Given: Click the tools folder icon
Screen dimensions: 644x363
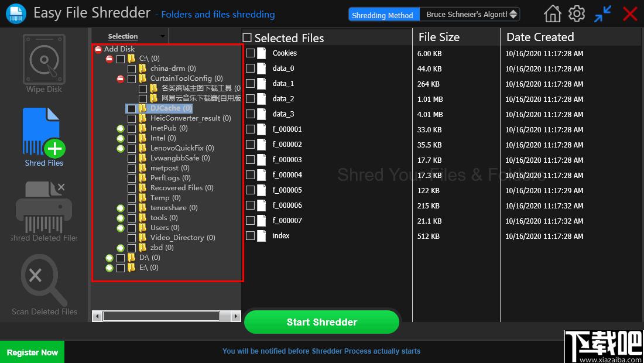Looking at the screenshot, I should click(142, 218).
